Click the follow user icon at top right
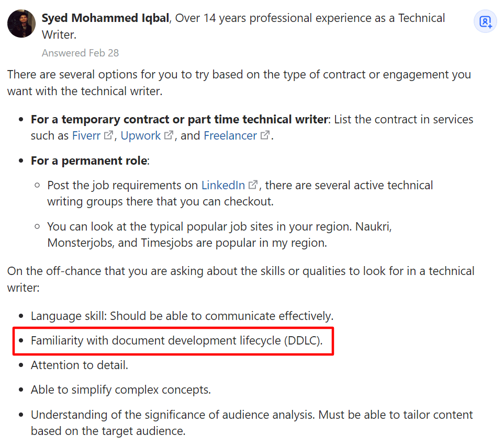Image resolution: width=504 pixels, height=447 pixels. pos(485,22)
